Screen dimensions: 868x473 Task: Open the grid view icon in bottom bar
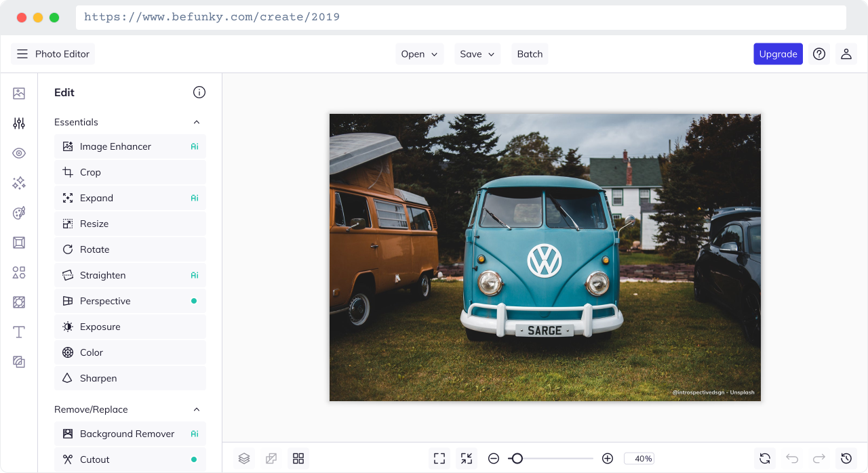(298, 459)
